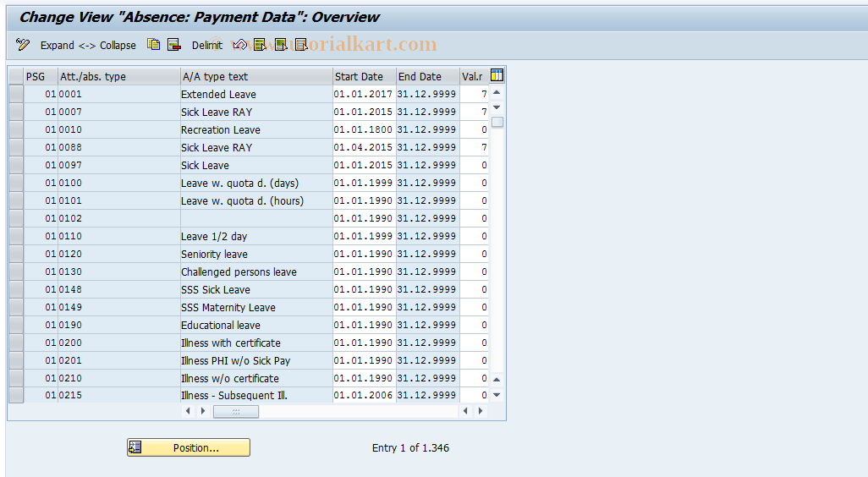
Task: Click the page-down arrow at table bottom
Action: point(497,395)
